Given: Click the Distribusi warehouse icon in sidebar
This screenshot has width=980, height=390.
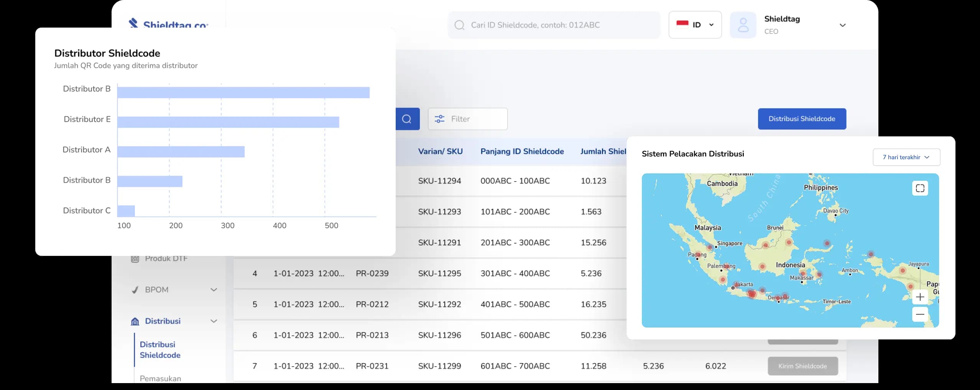Looking at the screenshot, I should (135, 321).
